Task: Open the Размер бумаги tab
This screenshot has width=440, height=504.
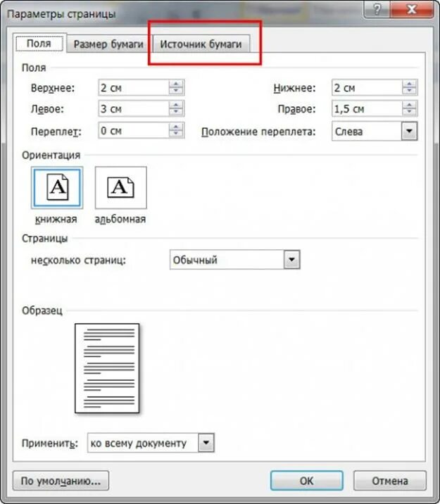Action: pyautogui.click(x=108, y=44)
